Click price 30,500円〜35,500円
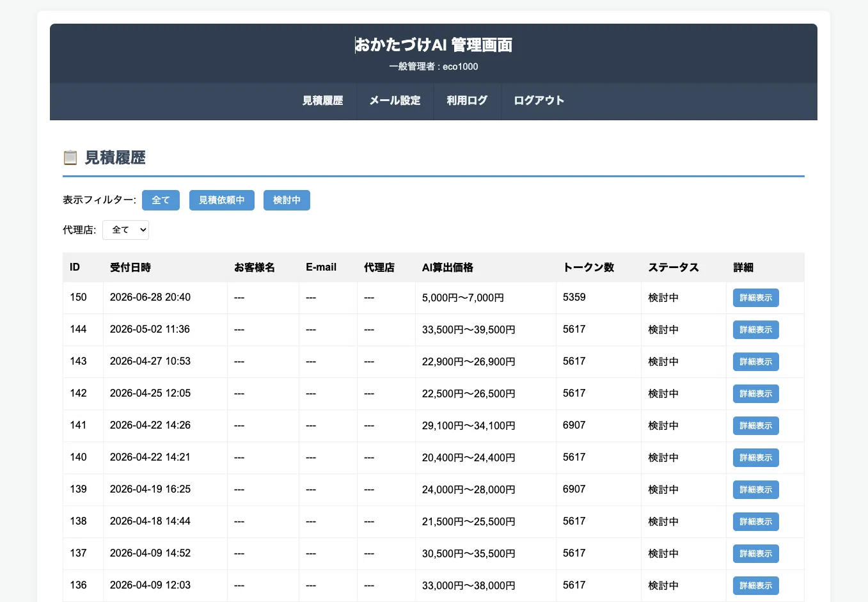The height and width of the screenshot is (602, 868). 469,554
